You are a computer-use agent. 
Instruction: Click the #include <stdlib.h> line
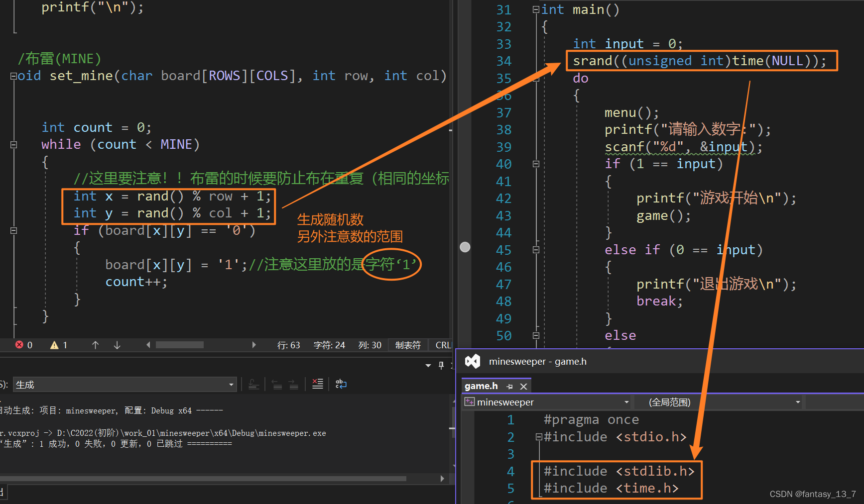click(619, 471)
